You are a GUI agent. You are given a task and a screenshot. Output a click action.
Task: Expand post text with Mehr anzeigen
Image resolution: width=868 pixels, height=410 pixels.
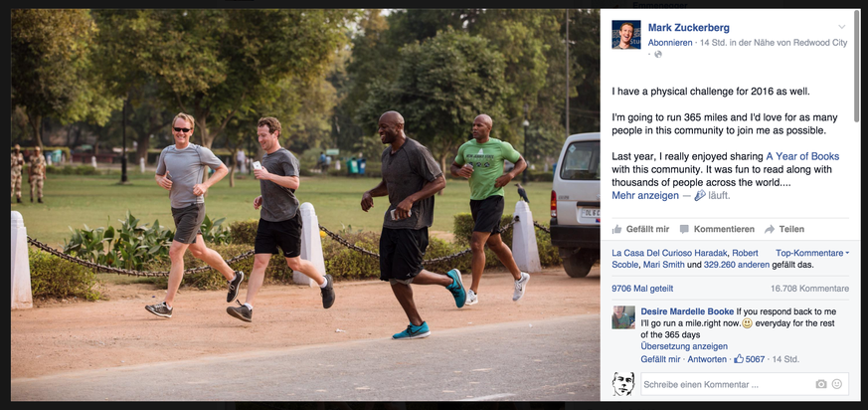645,195
